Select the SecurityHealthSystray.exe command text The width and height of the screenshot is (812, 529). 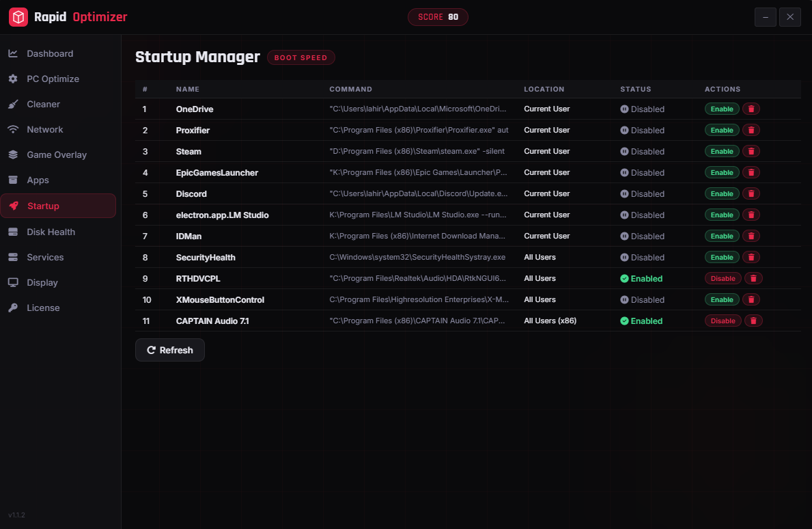(x=417, y=257)
